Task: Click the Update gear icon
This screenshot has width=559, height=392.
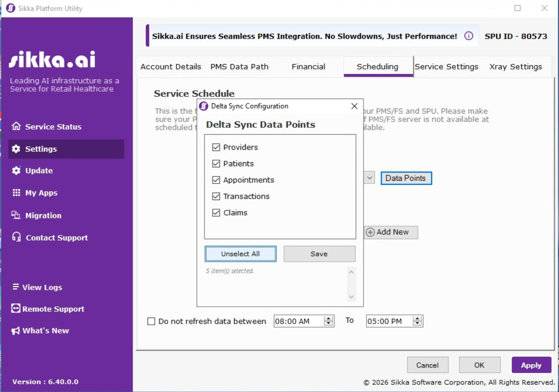Action: [x=16, y=170]
